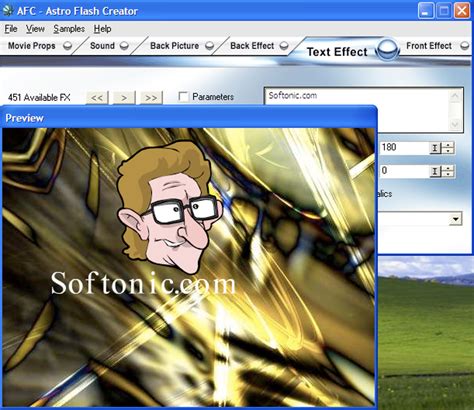The height and width of the screenshot is (410, 474).
Task: Click the large Text Effect orb
Action: point(388,50)
